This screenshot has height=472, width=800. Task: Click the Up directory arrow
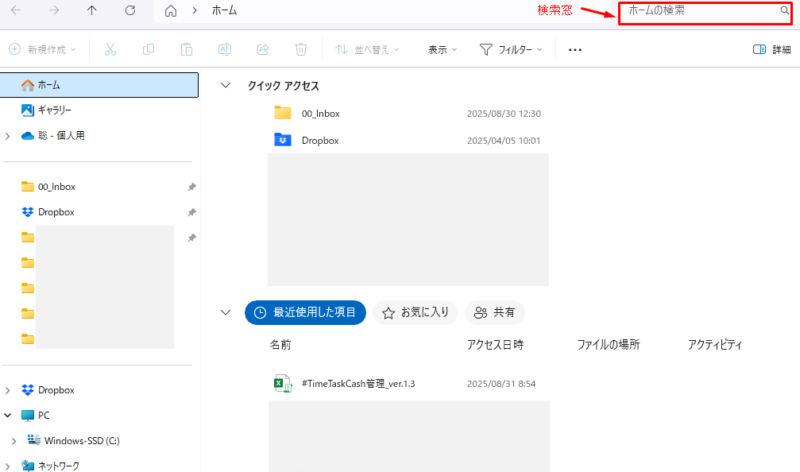point(92,11)
